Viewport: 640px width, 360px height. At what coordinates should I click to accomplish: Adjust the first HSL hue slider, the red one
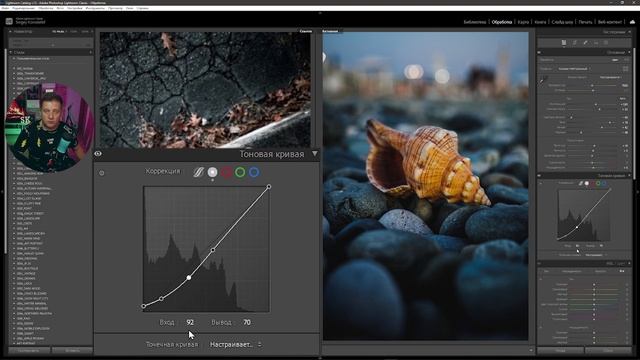[594, 284]
